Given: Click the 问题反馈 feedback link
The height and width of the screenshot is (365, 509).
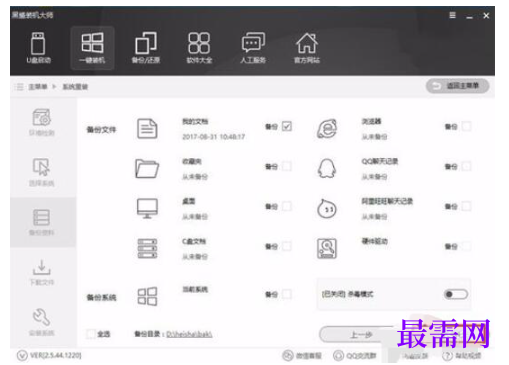Looking at the screenshot, I should [x=415, y=356].
